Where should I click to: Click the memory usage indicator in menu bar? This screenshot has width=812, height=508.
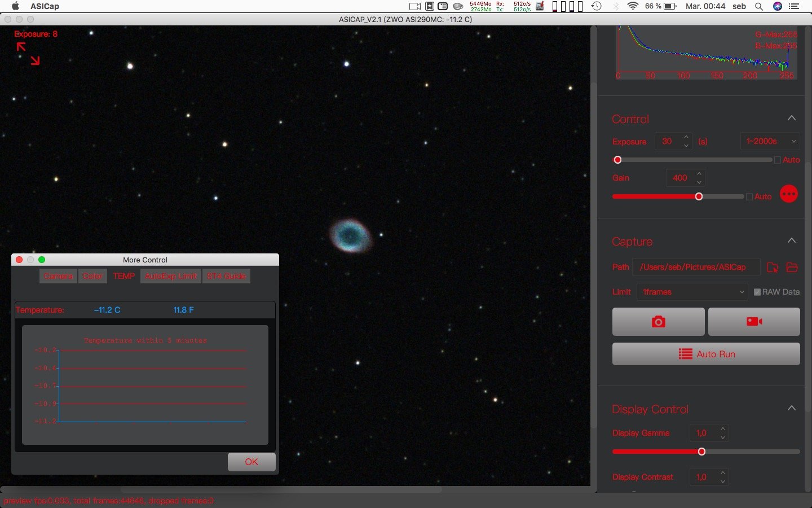tap(480, 6)
